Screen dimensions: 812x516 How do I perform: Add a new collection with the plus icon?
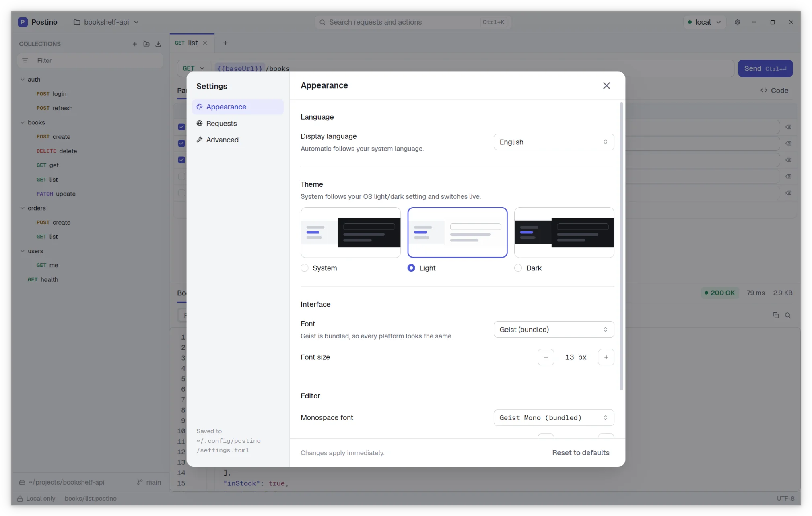[x=135, y=44]
